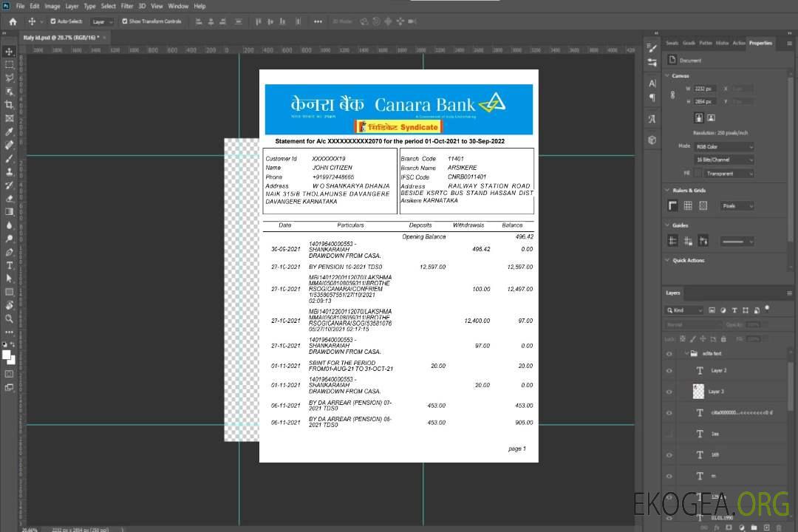
Task: Select the Lasso tool
Action: pyautogui.click(x=9, y=78)
